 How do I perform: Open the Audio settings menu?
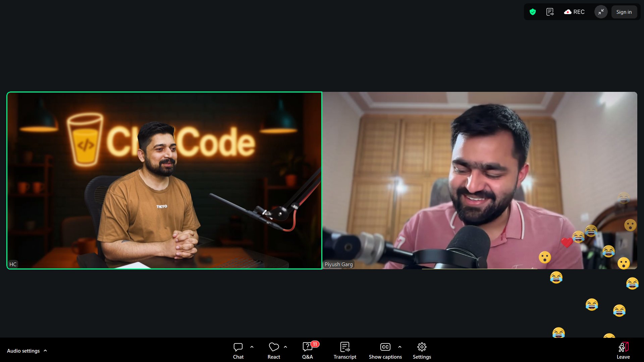[23, 351]
